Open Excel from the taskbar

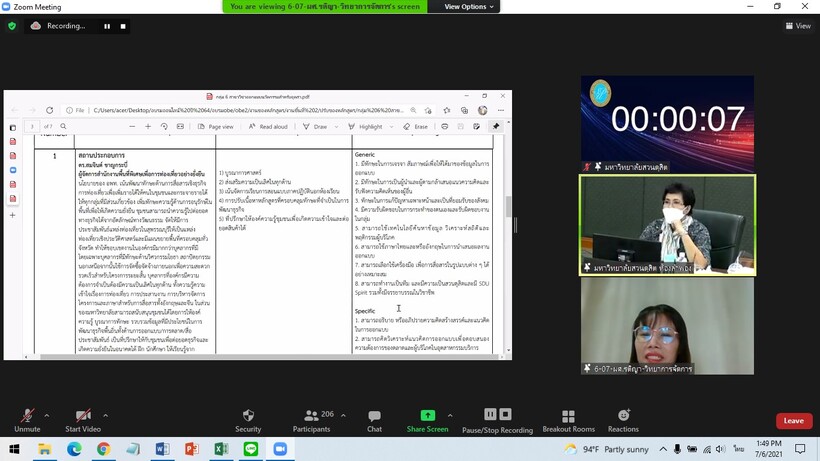click(221, 449)
